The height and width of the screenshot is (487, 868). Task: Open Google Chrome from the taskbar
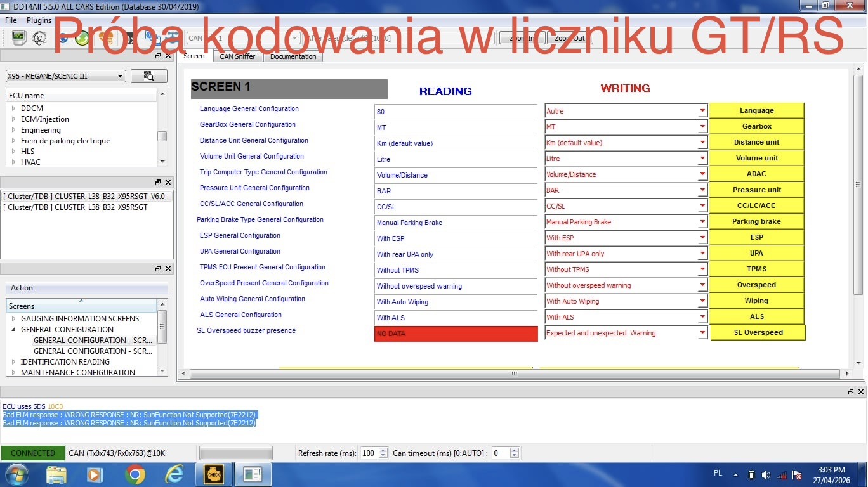pyautogui.click(x=135, y=474)
